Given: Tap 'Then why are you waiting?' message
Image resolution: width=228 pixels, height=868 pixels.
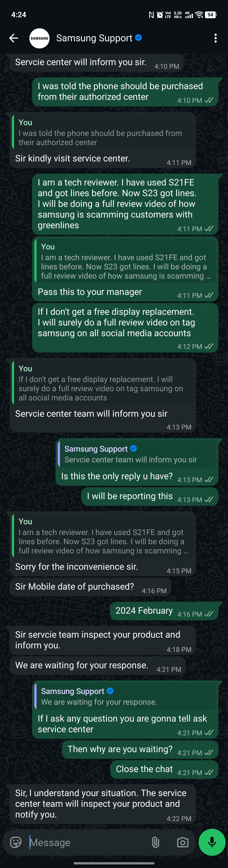Looking at the screenshot, I should tap(140, 749).
